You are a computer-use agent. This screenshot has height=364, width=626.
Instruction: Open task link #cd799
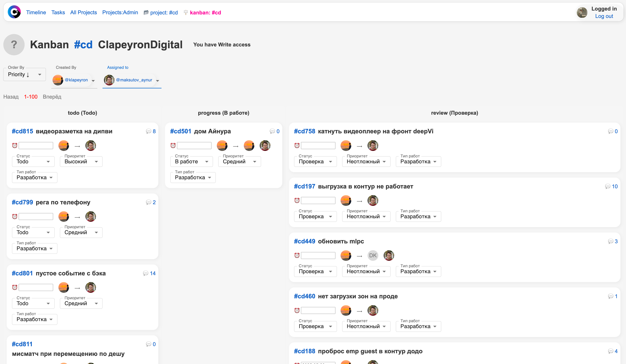click(x=22, y=202)
